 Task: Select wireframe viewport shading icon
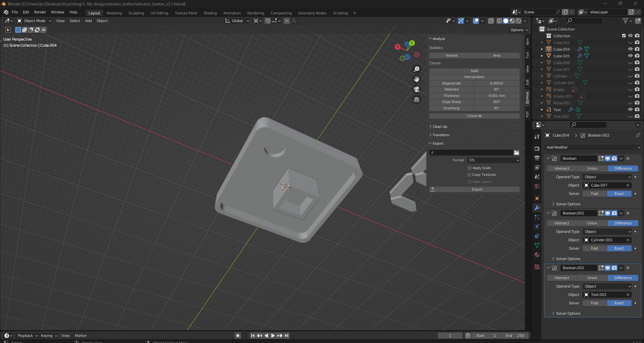coord(499,21)
